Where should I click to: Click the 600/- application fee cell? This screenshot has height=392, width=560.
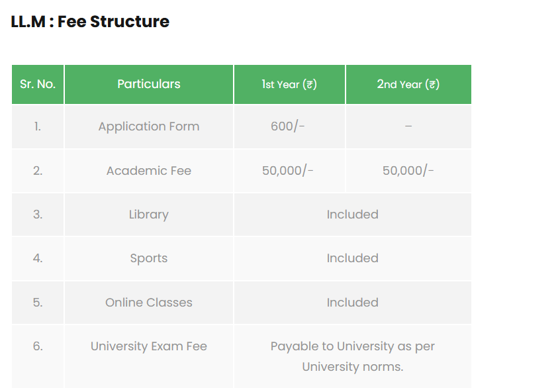coord(288,126)
